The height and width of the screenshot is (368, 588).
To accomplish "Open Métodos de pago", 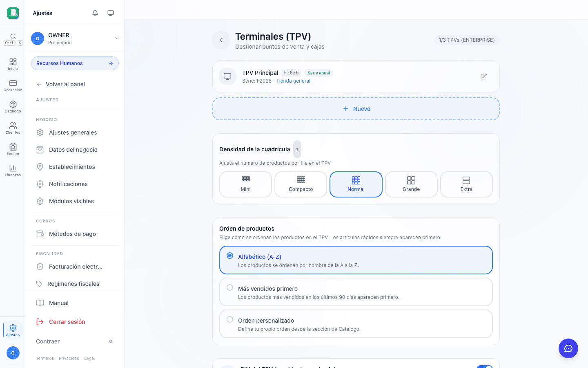I will pyautogui.click(x=75, y=234).
